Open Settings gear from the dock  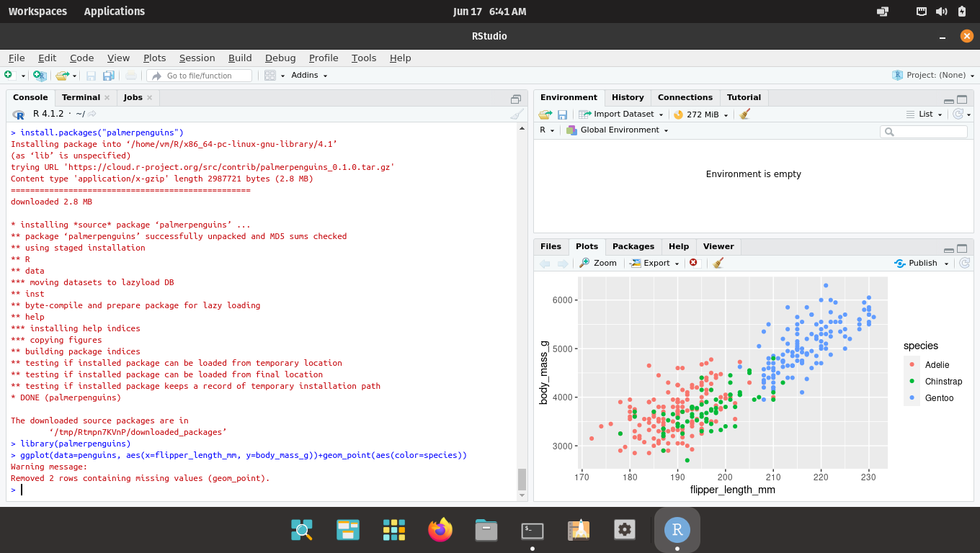click(x=625, y=530)
